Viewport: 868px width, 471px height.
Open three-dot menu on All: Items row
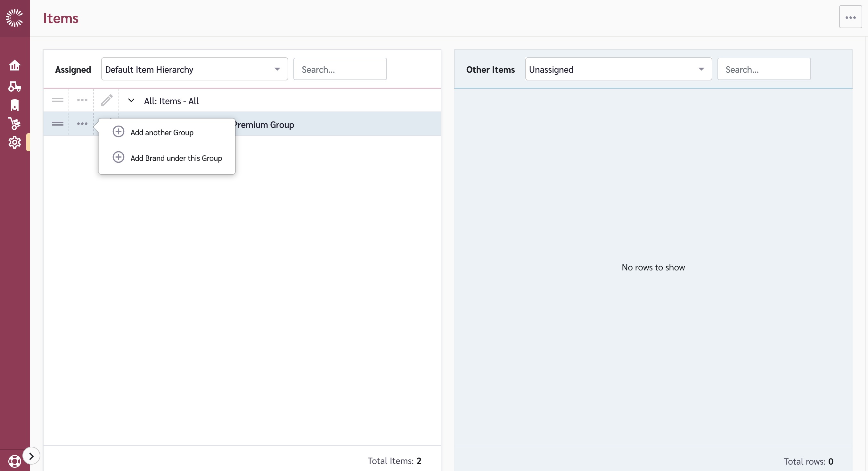(x=82, y=100)
